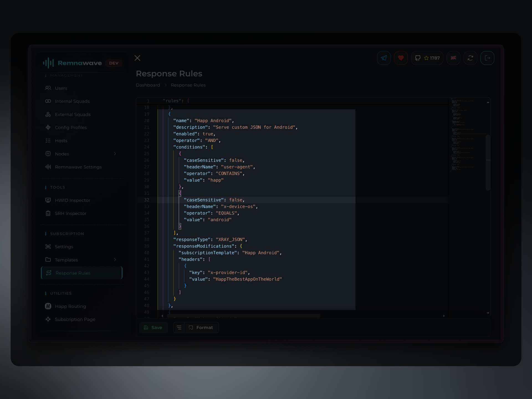Navigate to Dashboard breadcrumb link
The height and width of the screenshot is (399, 532).
148,85
